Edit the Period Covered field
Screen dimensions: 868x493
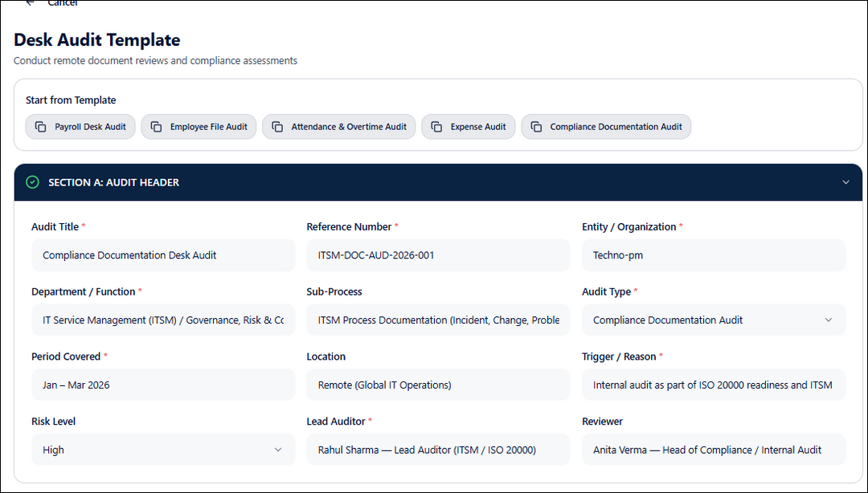[x=163, y=385]
